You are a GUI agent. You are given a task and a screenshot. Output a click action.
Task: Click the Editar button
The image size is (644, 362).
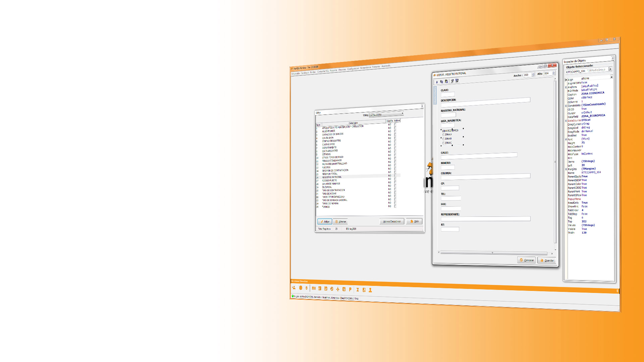tap(325, 222)
